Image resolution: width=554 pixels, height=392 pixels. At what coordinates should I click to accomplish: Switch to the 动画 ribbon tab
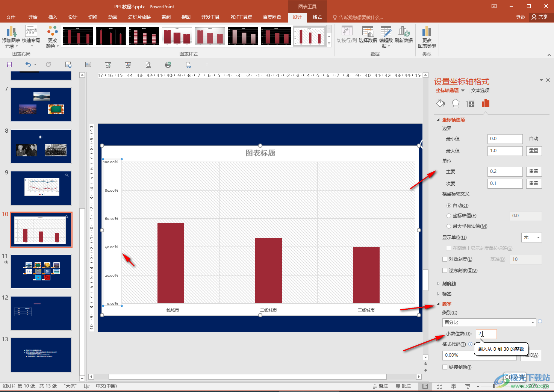tap(113, 17)
